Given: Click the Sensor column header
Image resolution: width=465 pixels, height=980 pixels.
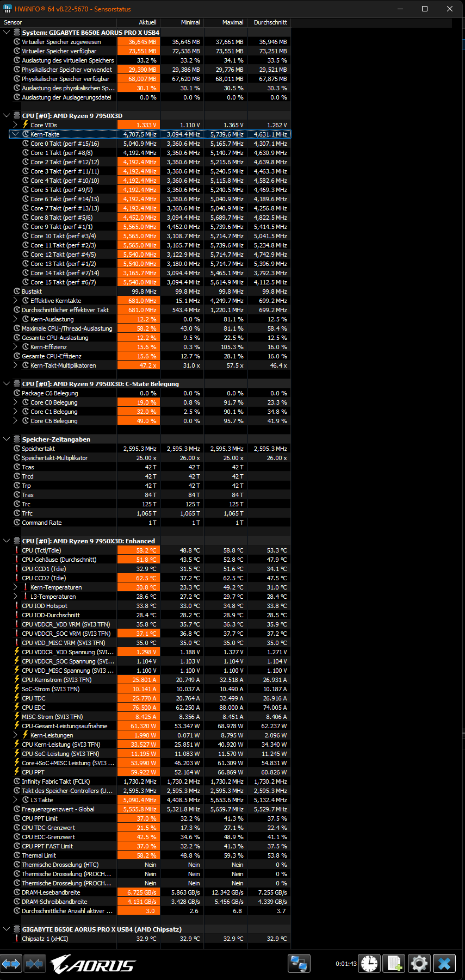Looking at the screenshot, I should 58,22.
